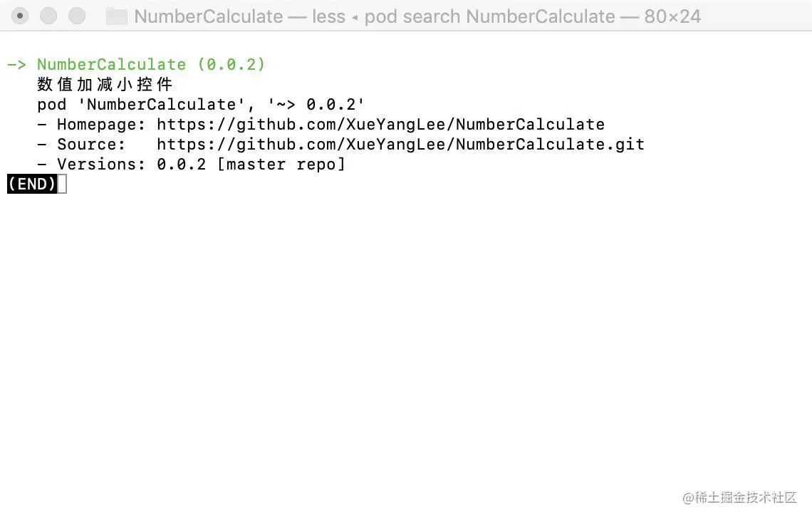This screenshot has width=812, height=520.
Task: Click the green -> arrow prompt
Action: [16, 65]
